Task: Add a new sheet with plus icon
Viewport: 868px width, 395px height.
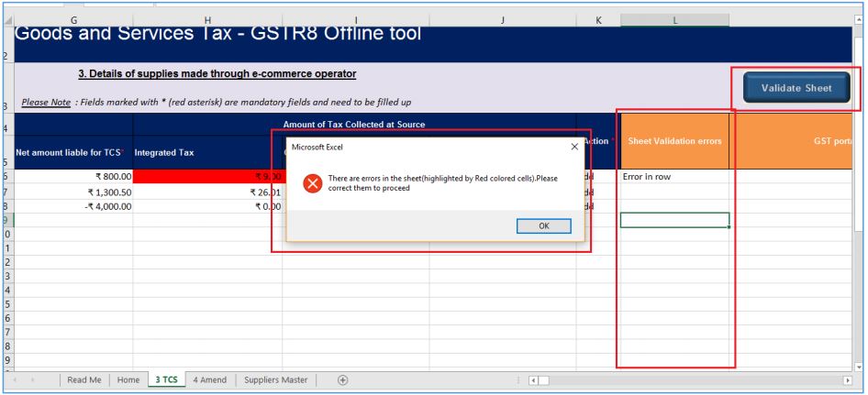Action: pos(342,379)
